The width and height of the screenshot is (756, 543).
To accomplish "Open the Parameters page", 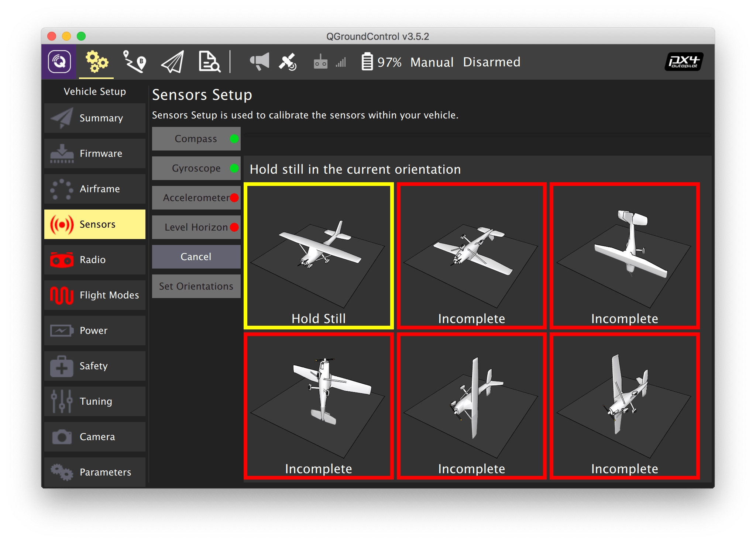I will (x=95, y=472).
